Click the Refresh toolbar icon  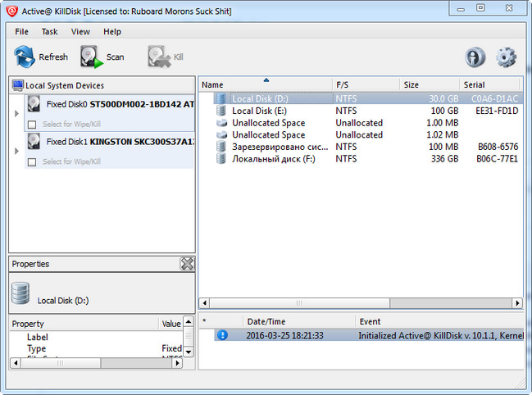[26, 57]
